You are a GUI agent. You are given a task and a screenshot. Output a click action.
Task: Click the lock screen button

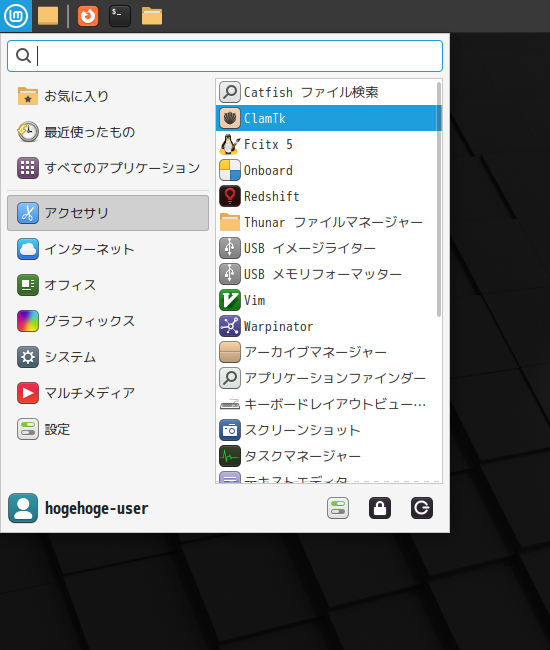380,508
